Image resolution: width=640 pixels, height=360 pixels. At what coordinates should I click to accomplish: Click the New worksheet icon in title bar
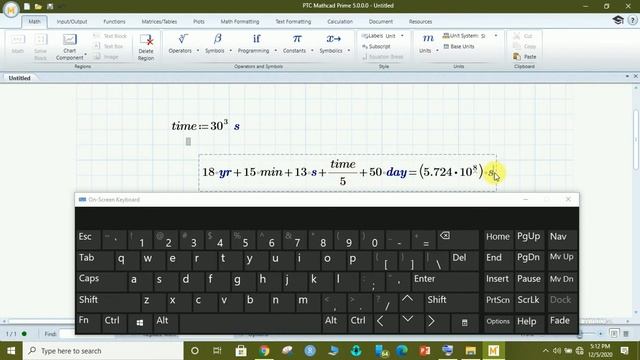[x=27, y=6]
